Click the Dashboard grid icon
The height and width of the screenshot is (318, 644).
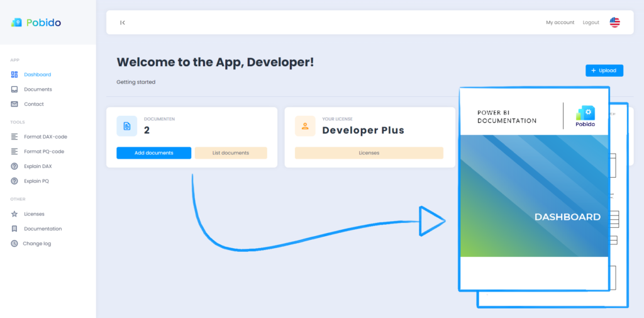[x=14, y=74]
